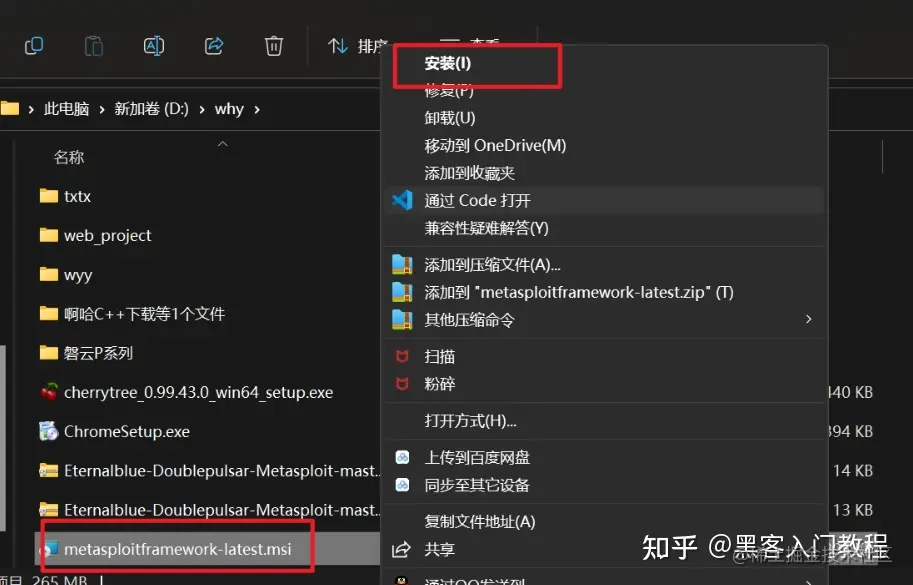913x585 pixels.
Task: Choose 兼容性疑难解答(Y)
Action: (x=486, y=228)
